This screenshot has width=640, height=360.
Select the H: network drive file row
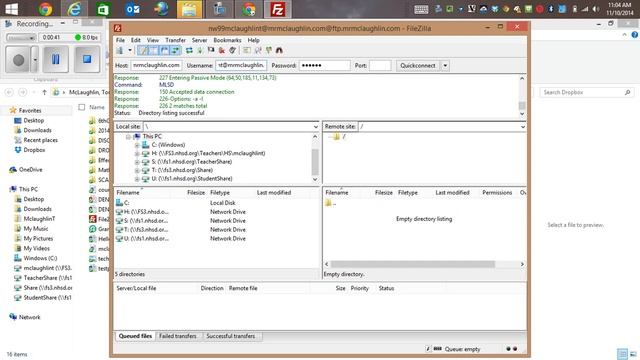click(x=217, y=212)
